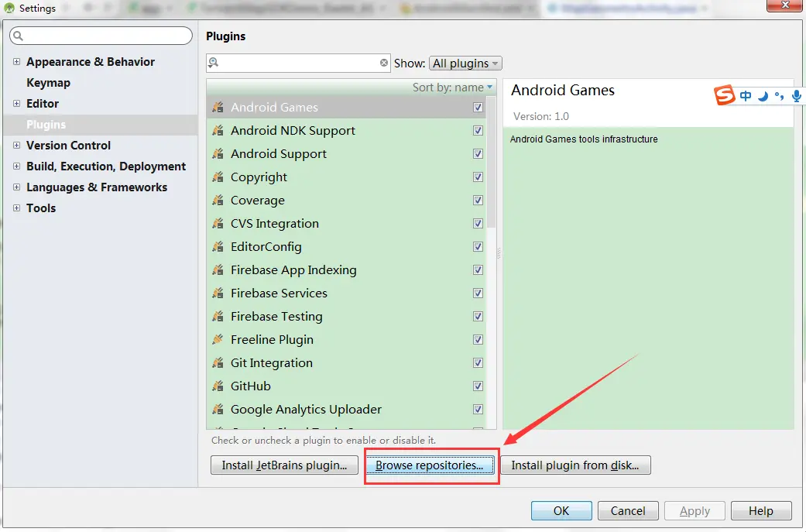Toggle the Google Analytics Uploader checkbox
The width and height of the screenshot is (806, 532).
(478, 409)
